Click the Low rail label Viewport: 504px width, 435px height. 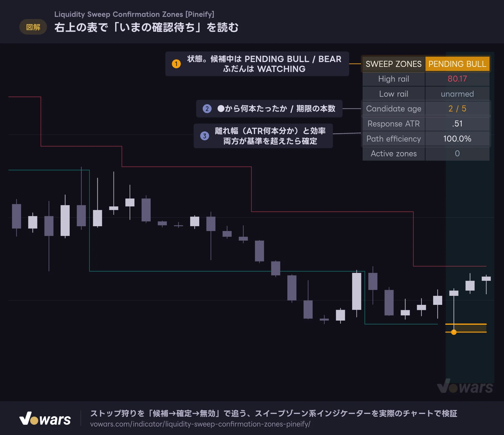point(394,94)
